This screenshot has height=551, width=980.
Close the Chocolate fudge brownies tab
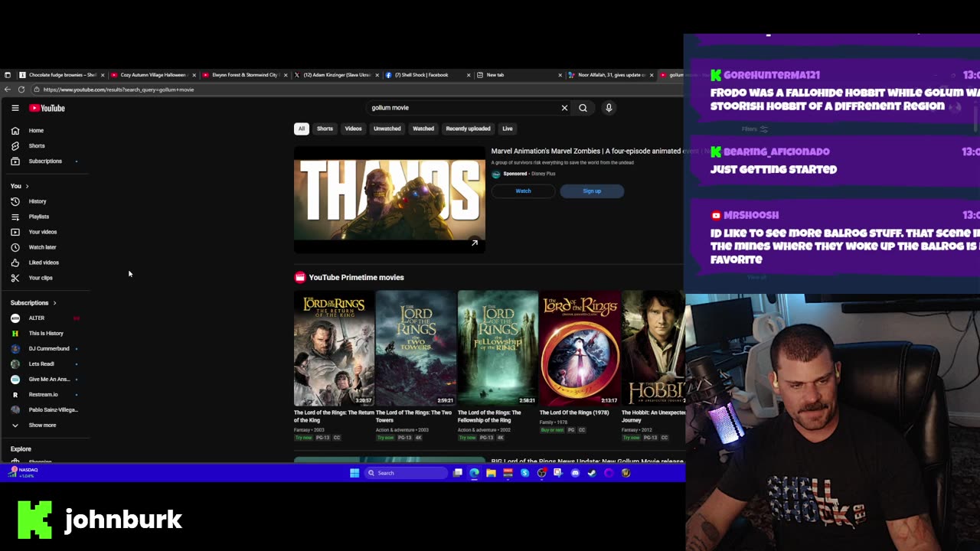coord(103,75)
